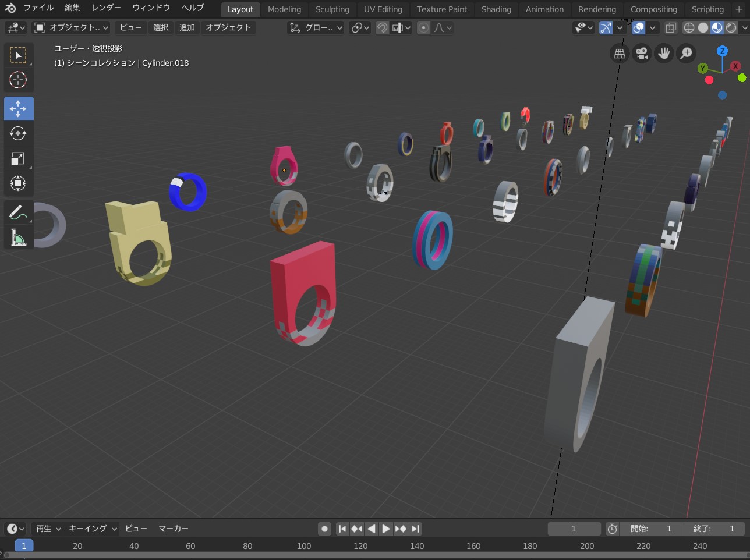Choose the Scale tool

tap(18, 158)
